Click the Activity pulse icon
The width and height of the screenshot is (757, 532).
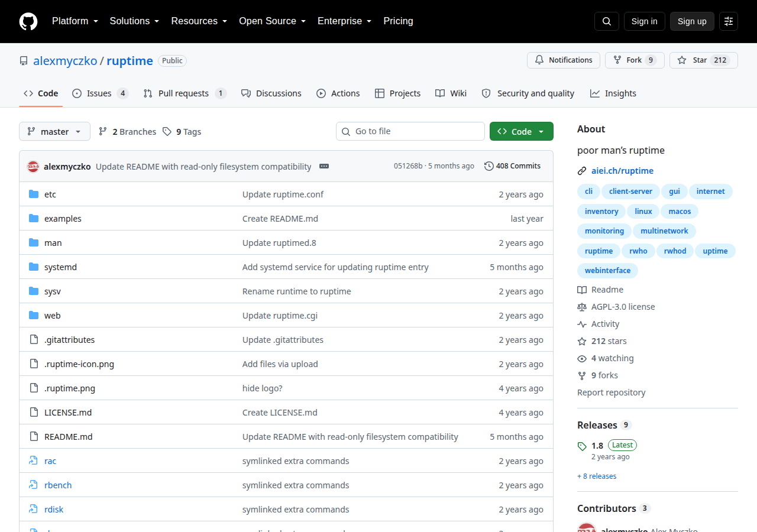coord(582,324)
